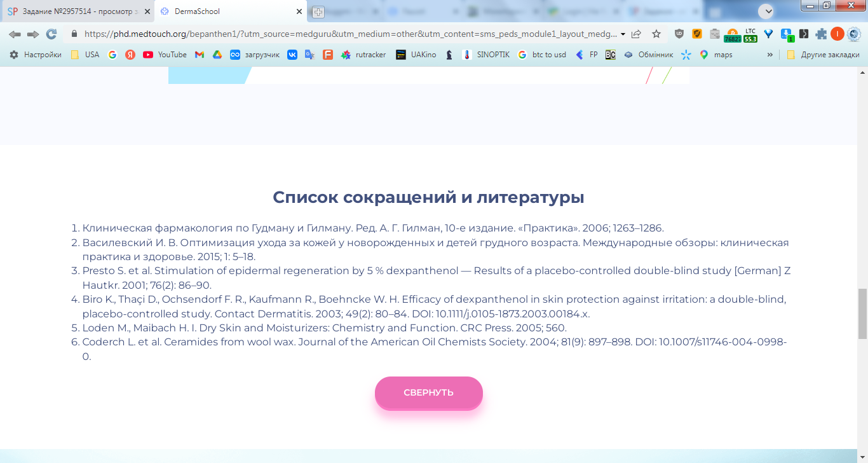
Task: Open the Обмінник bookmark
Action: [x=648, y=55]
